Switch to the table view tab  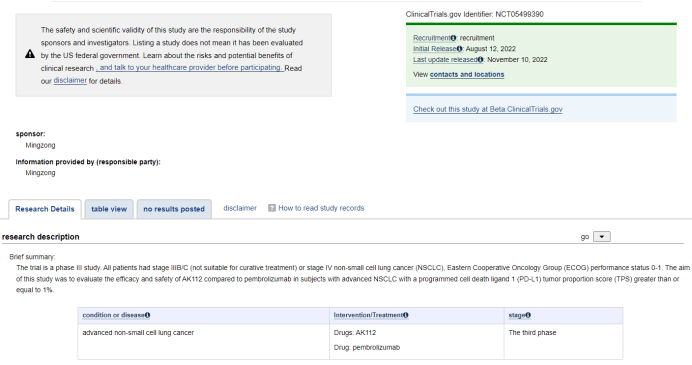coord(109,209)
